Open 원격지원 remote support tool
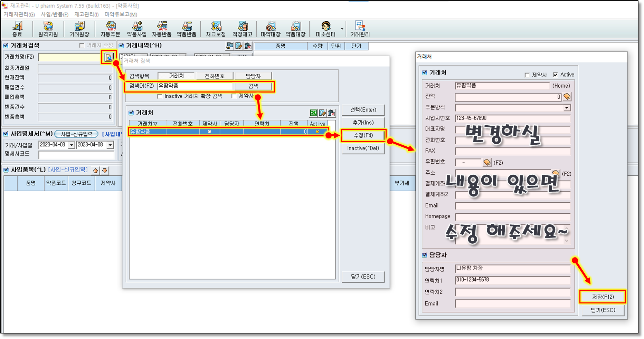The image size is (644, 339). pos(48,29)
